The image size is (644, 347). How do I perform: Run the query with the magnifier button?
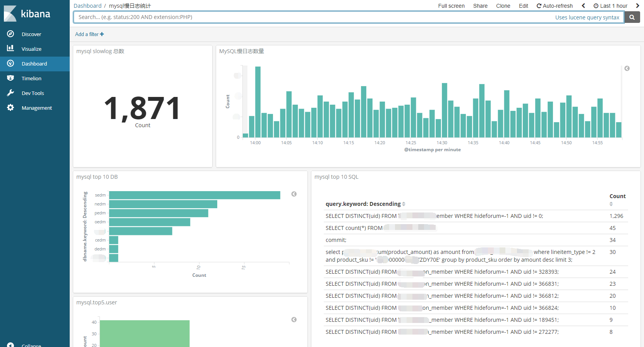coord(632,17)
